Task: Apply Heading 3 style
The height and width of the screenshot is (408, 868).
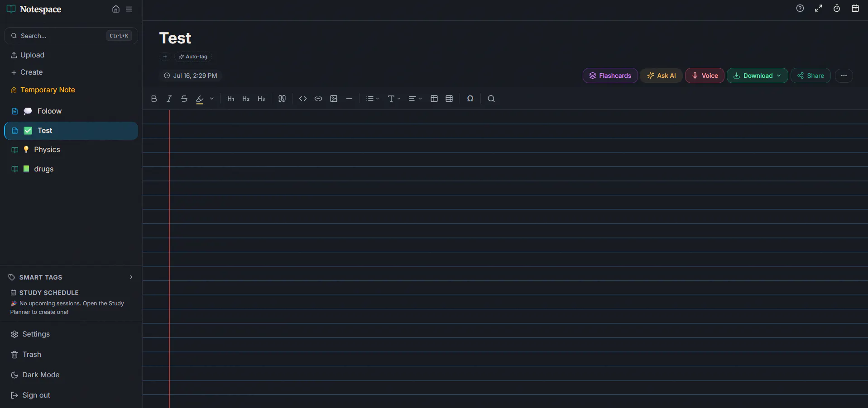Action: 261,99
